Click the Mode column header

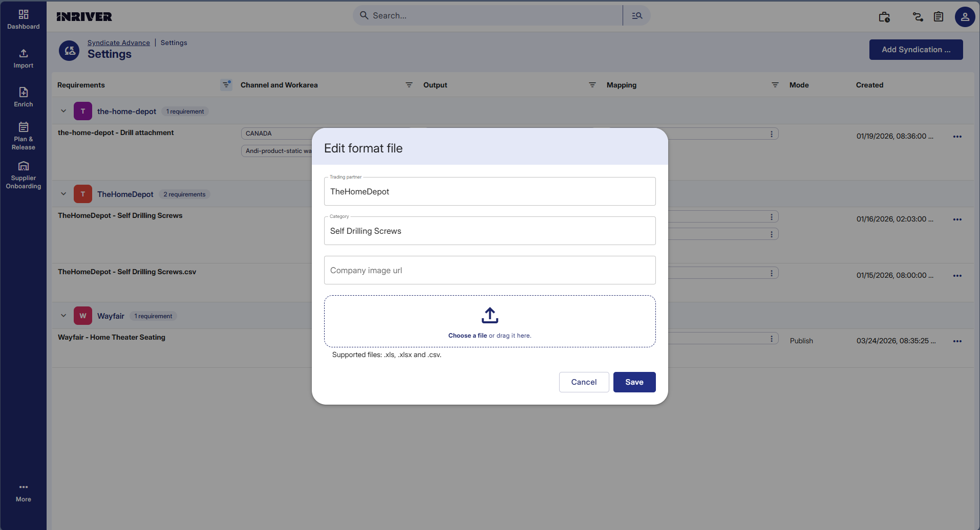pyautogui.click(x=799, y=85)
